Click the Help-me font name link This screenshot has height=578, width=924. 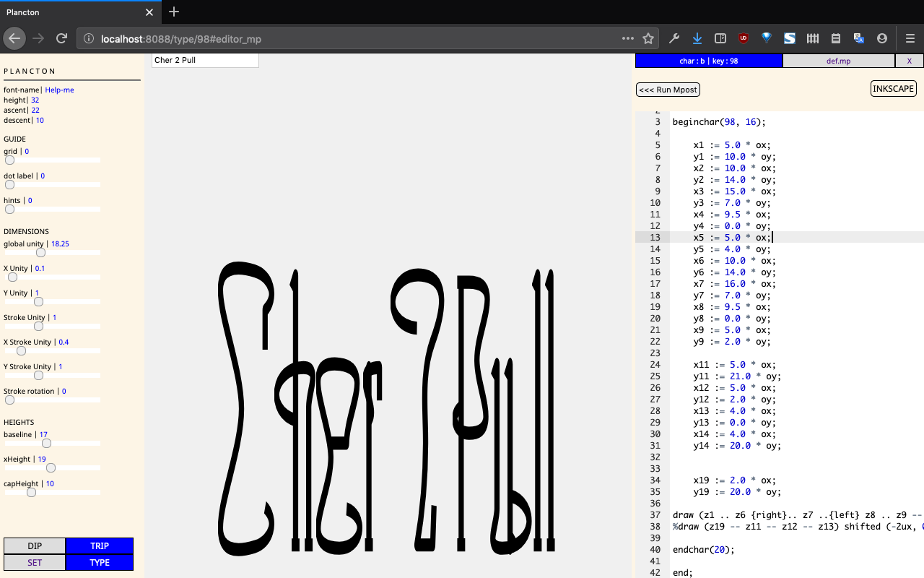(x=59, y=90)
